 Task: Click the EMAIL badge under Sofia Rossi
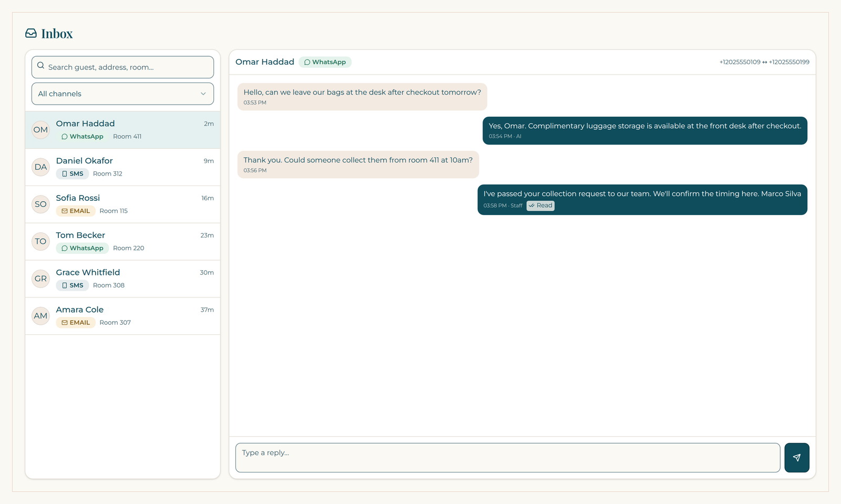pyautogui.click(x=76, y=211)
